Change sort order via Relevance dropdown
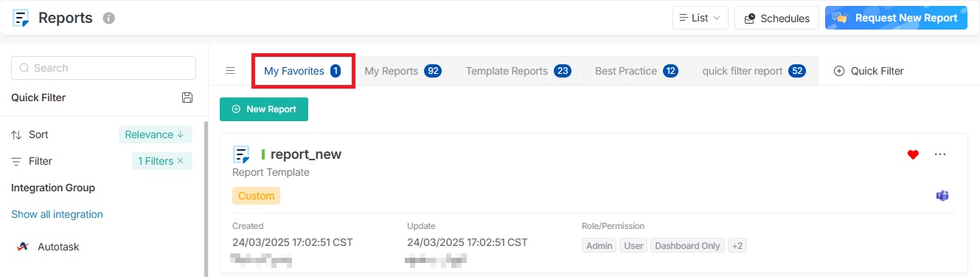This screenshot has height=277, width=980. click(x=156, y=134)
